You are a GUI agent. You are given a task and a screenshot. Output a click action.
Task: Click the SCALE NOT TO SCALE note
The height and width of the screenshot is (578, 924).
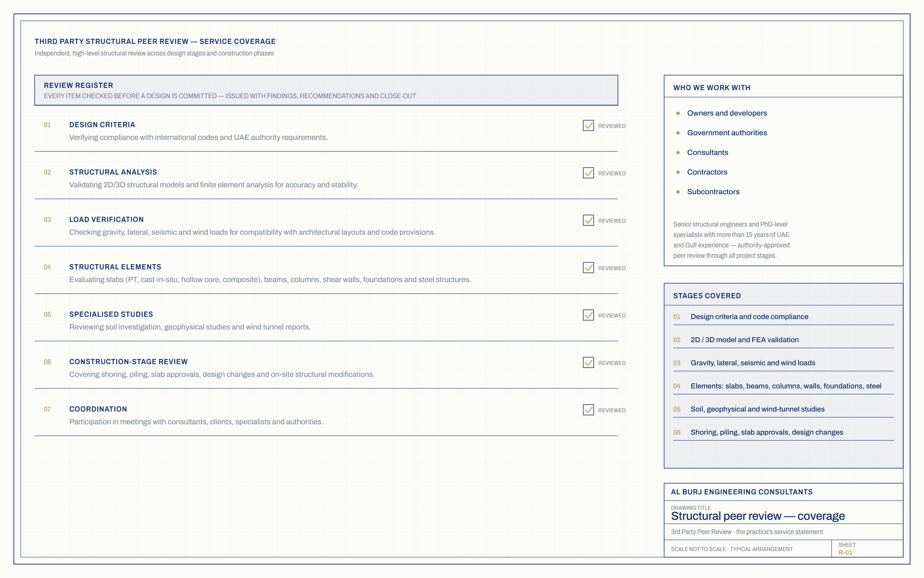click(x=731, y=549)
